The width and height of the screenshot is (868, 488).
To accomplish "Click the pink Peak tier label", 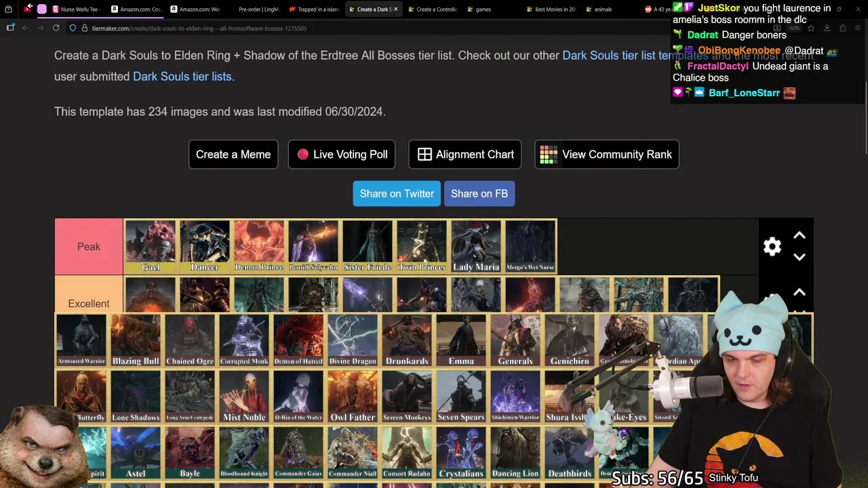I will 89,247.
